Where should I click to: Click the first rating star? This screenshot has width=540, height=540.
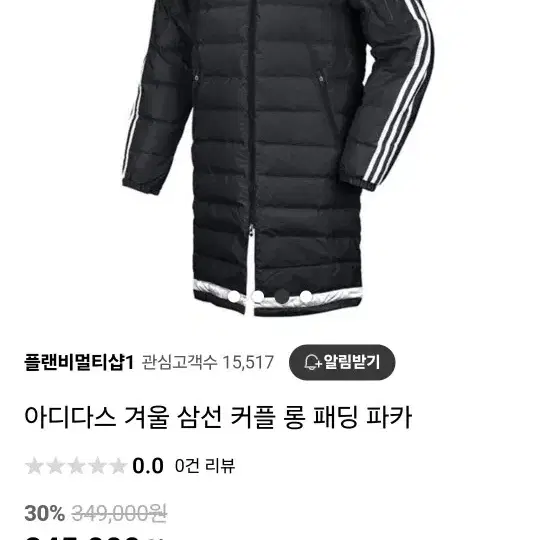point(34,466)
